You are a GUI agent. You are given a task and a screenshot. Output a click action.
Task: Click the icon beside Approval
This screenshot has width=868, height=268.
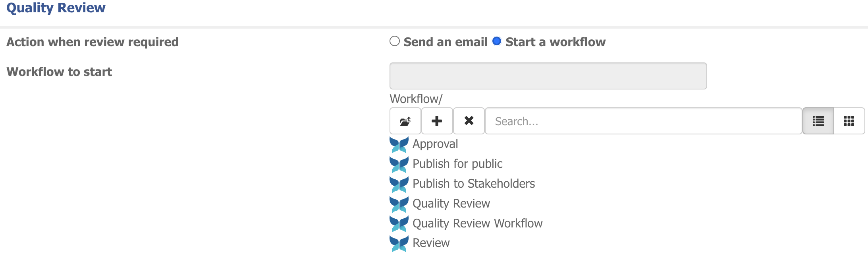[399, 145]
